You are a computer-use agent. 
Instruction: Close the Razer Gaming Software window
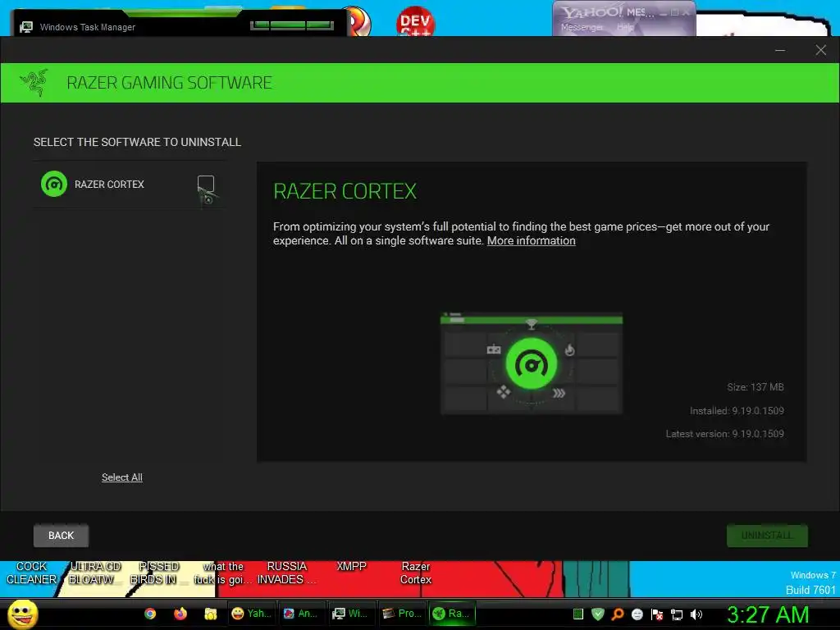point(820,50)
